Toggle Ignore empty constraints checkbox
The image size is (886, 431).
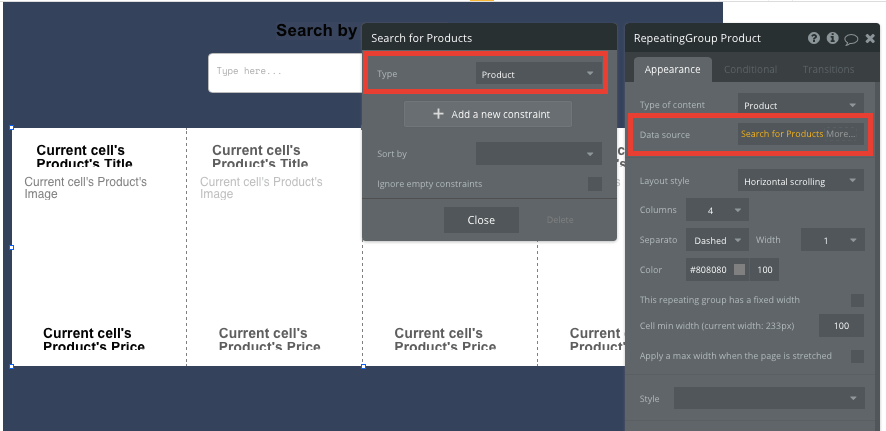(x=594, y=184)
